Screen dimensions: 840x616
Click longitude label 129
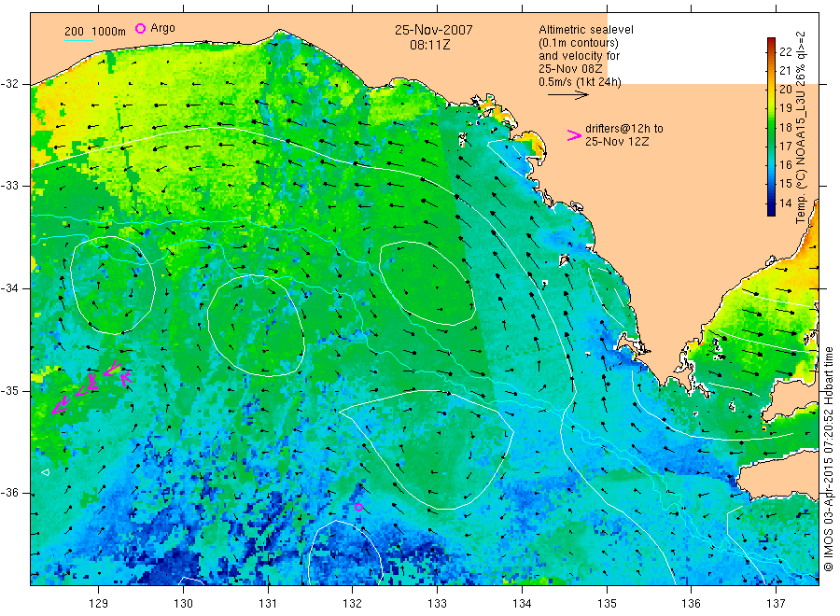[x=99, y=604]
